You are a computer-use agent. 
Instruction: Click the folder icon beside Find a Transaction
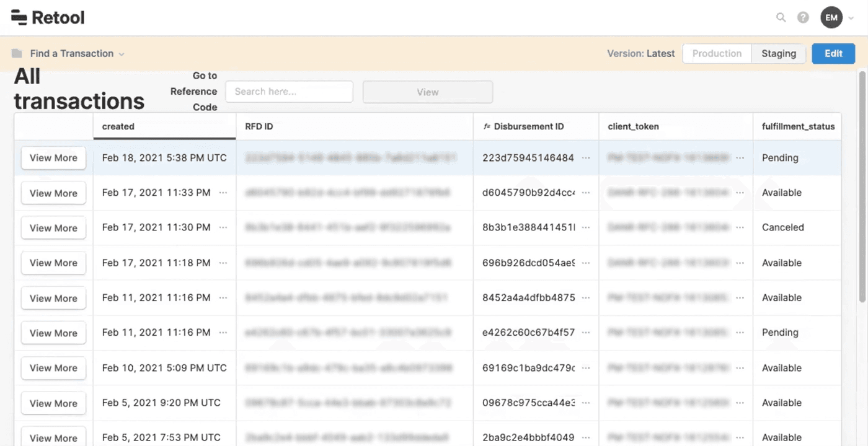pos(15,53)
